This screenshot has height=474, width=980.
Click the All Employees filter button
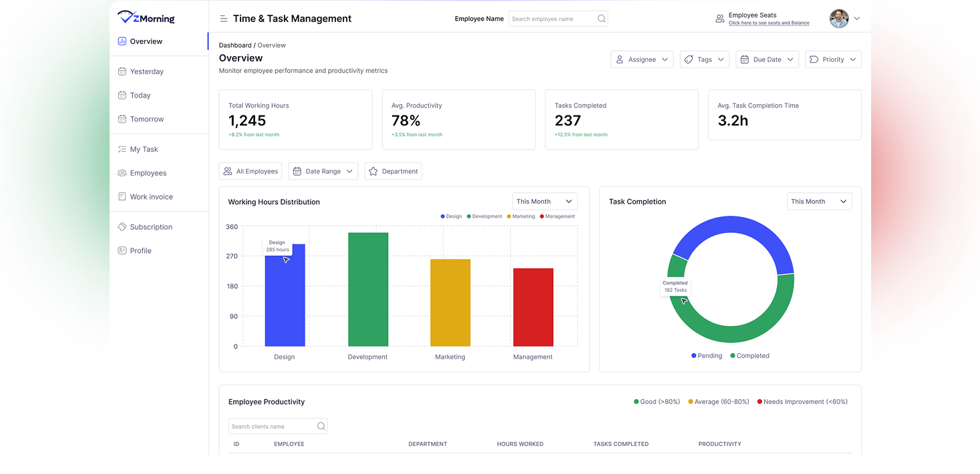[x=251, y=172]
